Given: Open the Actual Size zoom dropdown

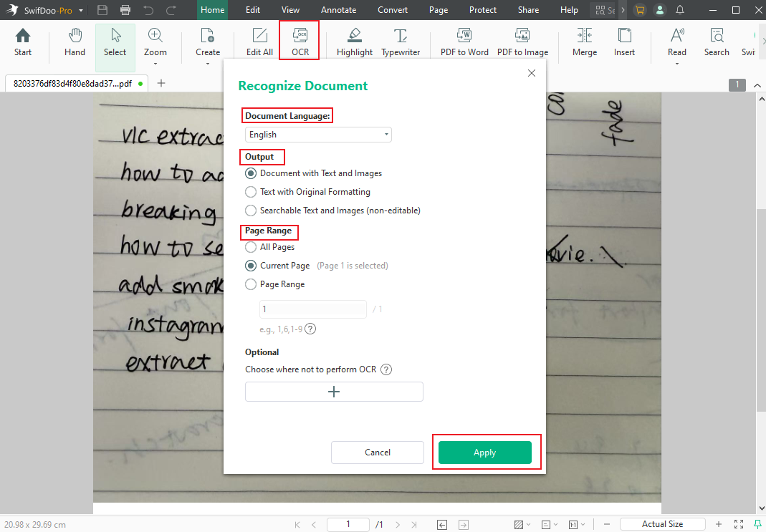Looking at the screenshot, I should point(662,524).
